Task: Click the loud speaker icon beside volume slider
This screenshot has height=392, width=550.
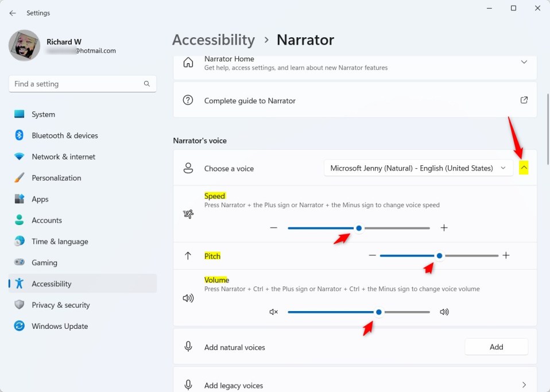Action: pyautogui.click(x=444, y=312)
